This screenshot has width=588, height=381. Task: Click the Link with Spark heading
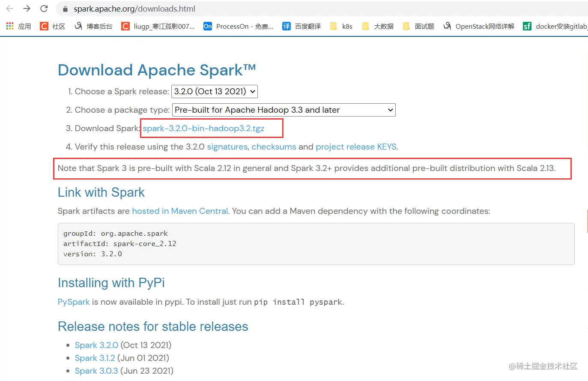[x=101, y=192]
